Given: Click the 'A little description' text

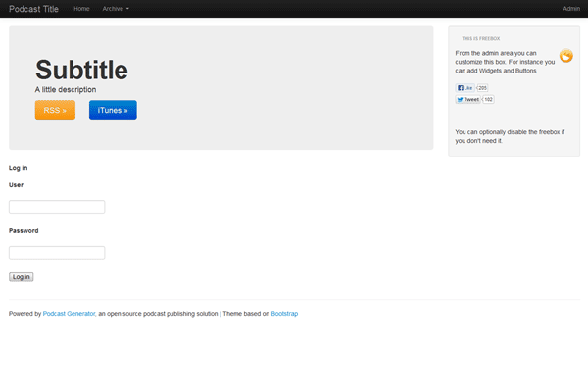Looking at the screenshot, I should pyautogui.click(x=66, y=90).
